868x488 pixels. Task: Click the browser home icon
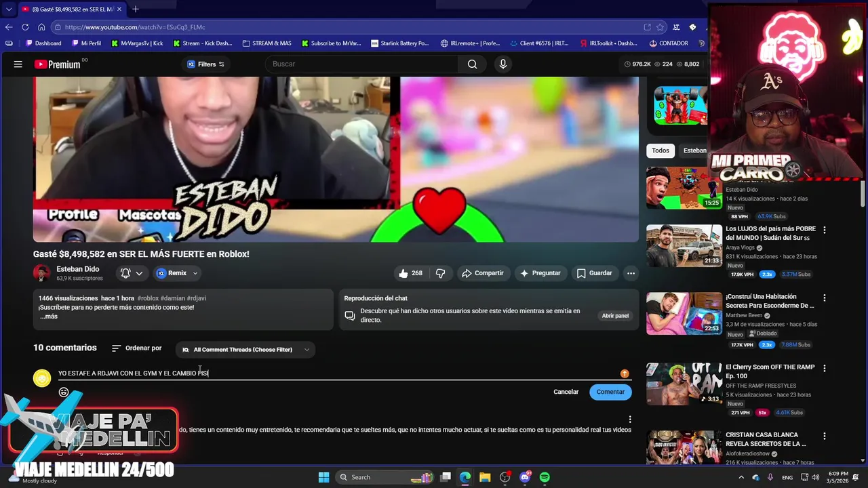tap(41, 27)
